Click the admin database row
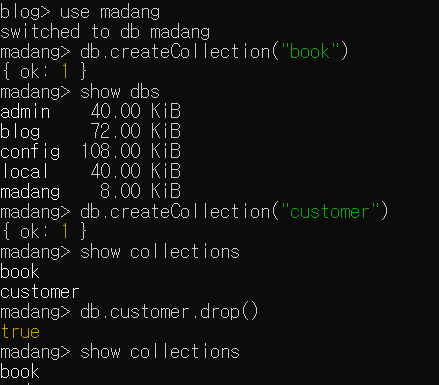The width and height of the screenshot is (439, 385). pyautogui.click(x=90, y=112)
